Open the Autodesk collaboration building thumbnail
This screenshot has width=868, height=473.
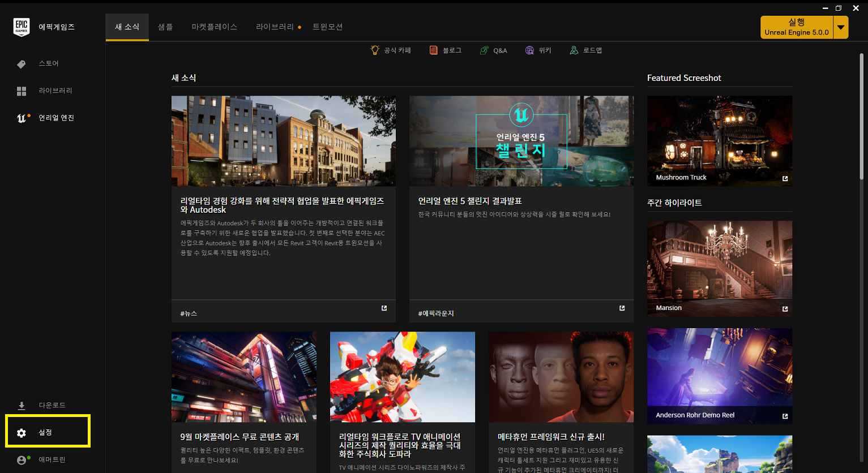(x=284, y=141)
